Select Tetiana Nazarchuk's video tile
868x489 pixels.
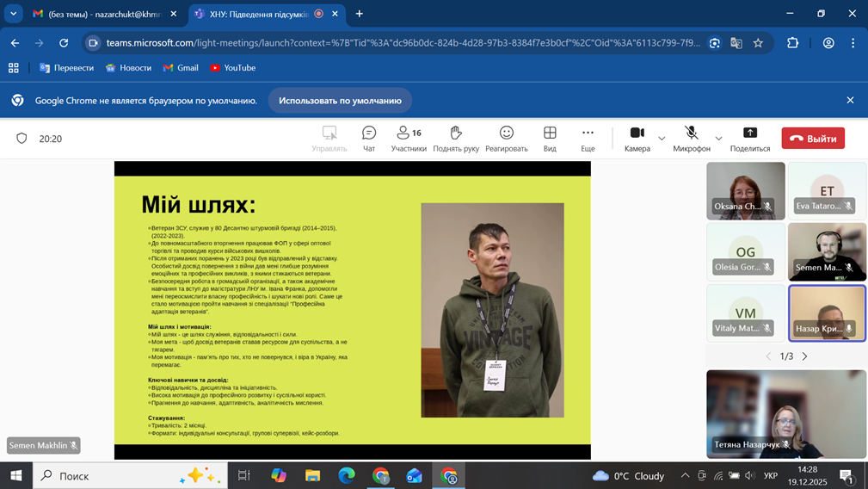(786, 414)
